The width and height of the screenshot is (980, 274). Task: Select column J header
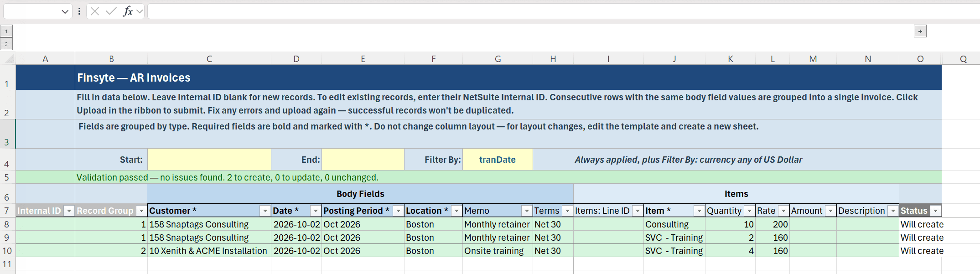(x=674, y=59)
